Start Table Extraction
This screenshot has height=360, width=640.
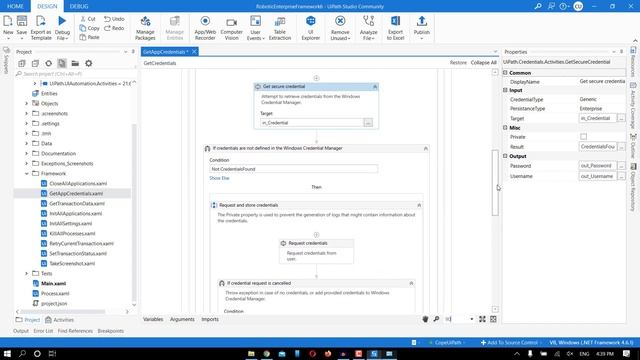280,21
